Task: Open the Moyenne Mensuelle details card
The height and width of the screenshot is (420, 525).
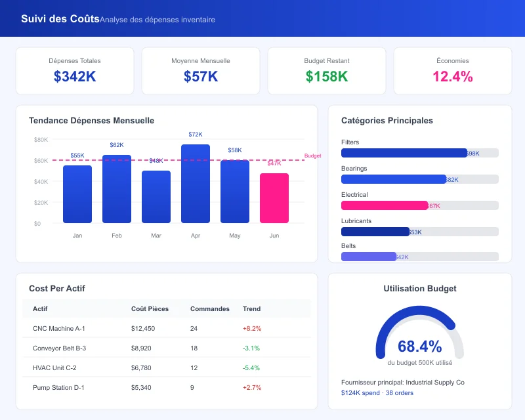Action: click(200, 70)
